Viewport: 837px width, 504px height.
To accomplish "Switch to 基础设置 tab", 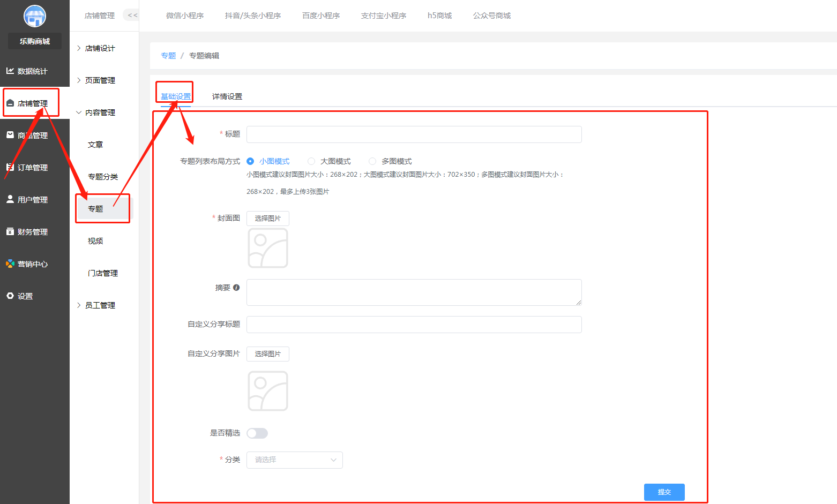I will point(176,96).
